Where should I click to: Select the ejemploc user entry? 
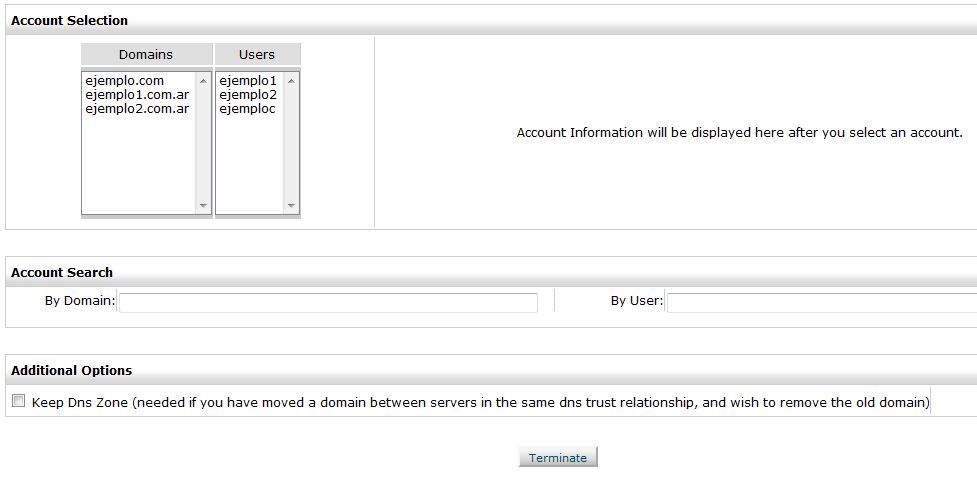pyautogui.click(x=247, y=109)
